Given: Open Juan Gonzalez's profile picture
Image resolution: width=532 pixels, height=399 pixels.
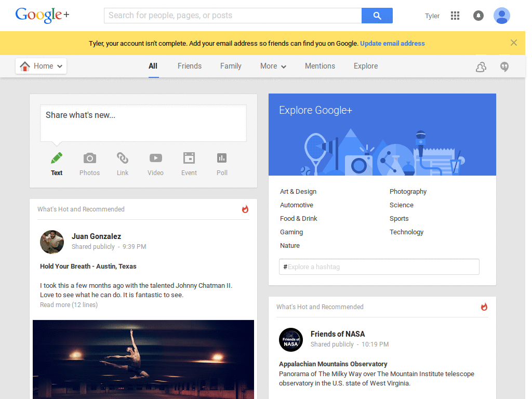Looking at the screenshot, I should pos(52,242).
